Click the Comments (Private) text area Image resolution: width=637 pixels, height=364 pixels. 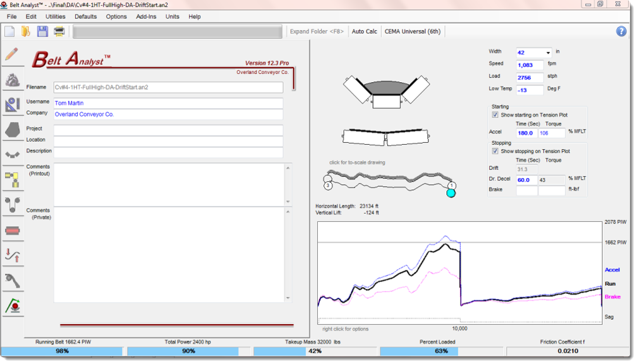[x=169, y=255]
